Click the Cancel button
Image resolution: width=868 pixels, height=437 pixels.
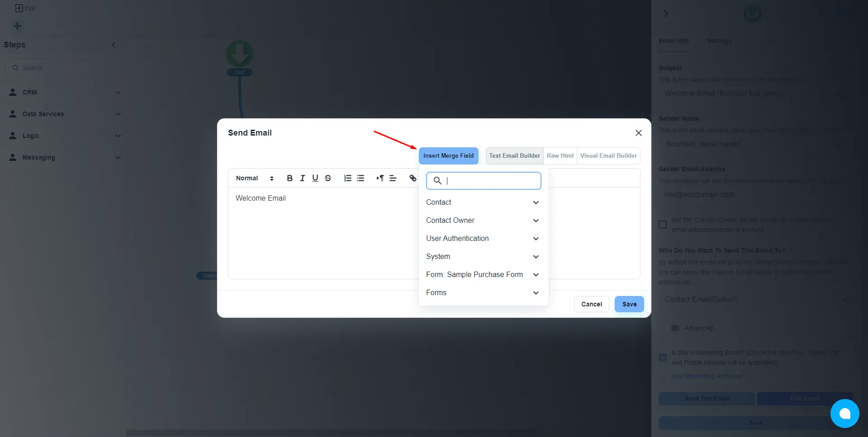pos(592,304)
